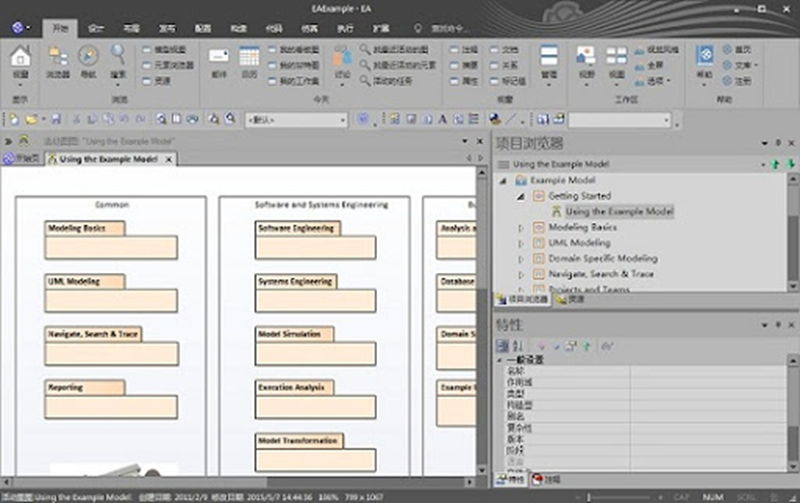Viewport: 800px width, 503px height.
Task: Toggle the 模型视图 window option
Action: pyautogui.click(x=164, y=49)
